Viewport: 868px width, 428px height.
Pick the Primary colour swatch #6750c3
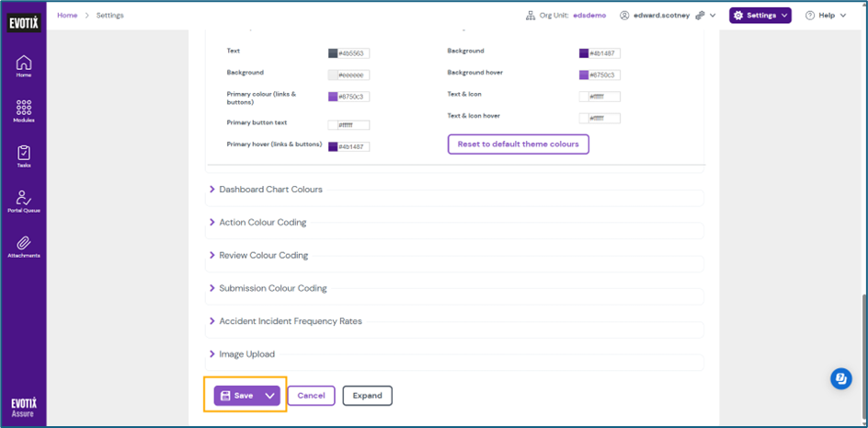point(333,97)
